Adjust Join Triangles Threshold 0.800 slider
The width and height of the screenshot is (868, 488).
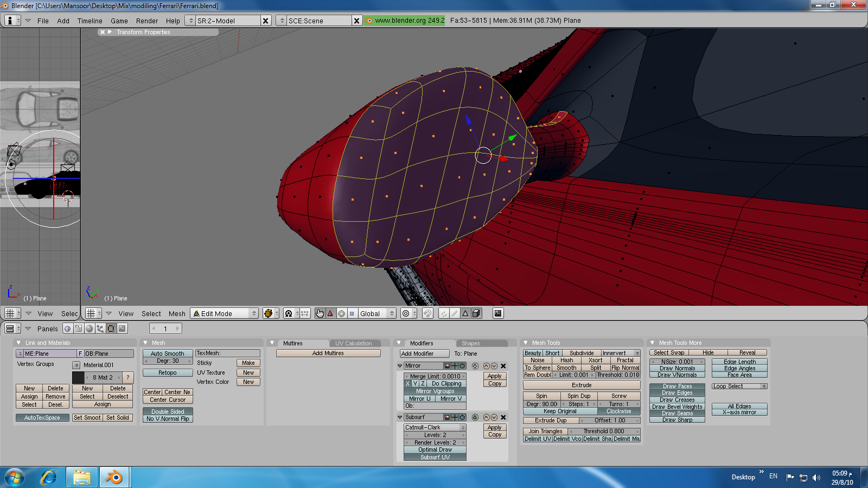[x=604, y=431]
